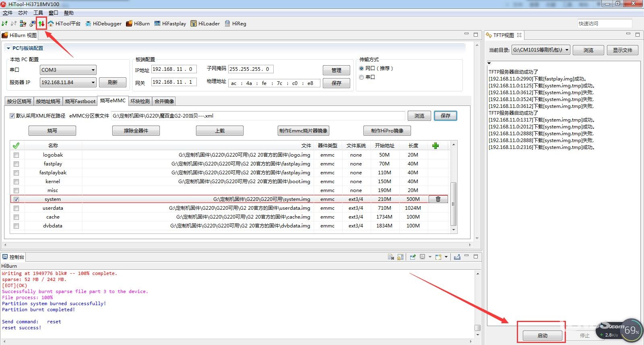The image size is (644, 345).
Task: Click the 制作HiPro镜像 button
Action: 387,131
